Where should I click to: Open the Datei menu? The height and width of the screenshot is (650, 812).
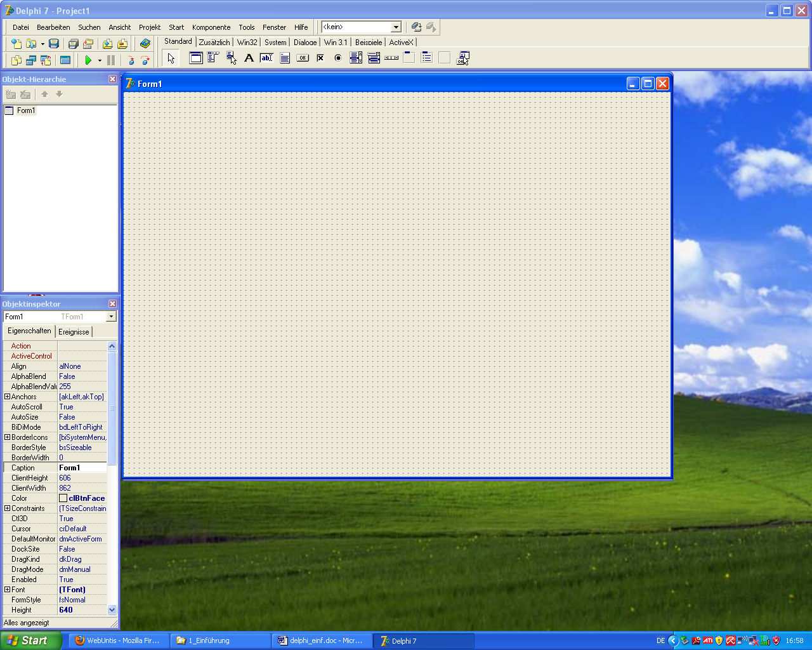pyautogui.click(x=21, y=27)
